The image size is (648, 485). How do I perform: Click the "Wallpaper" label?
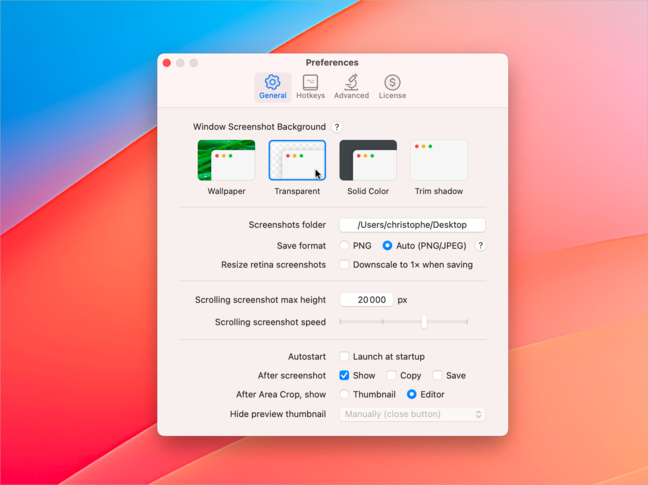(x=226, y=191)
